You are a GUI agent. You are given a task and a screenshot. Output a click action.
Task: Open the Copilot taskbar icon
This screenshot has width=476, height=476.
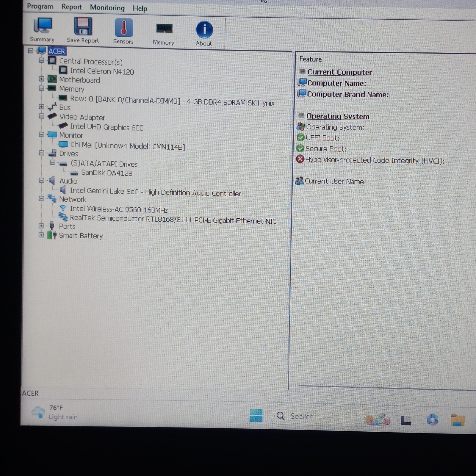tap(432, 420)
